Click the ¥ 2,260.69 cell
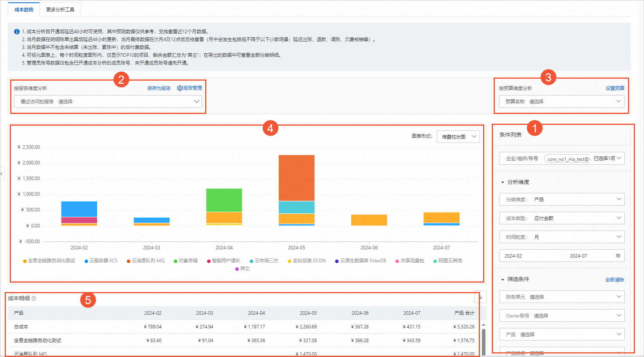Screen dimensions: 644x357 tap(306, 327)
